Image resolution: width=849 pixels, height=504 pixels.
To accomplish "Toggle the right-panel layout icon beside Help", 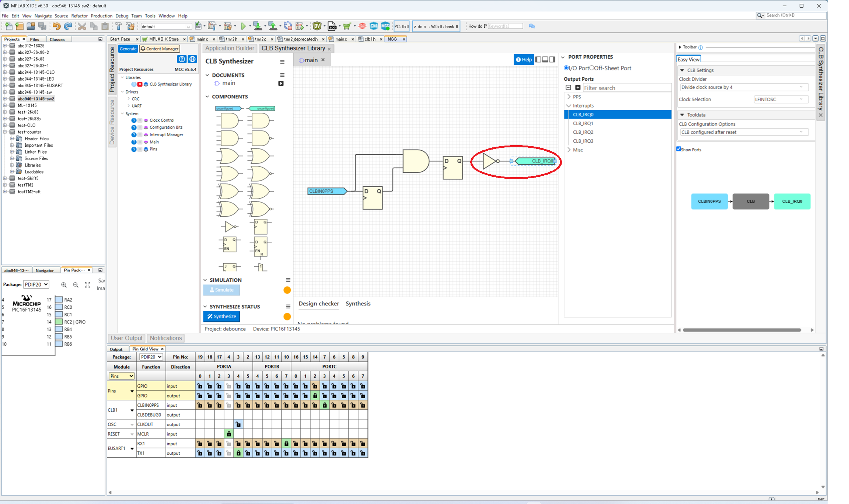I will point(552,60).
